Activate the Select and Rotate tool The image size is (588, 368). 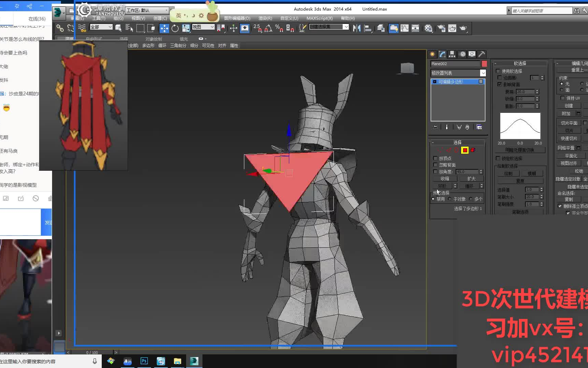tap(175, 28)
